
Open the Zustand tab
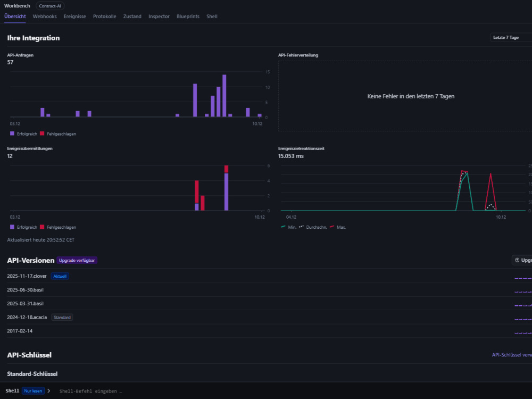(132, 16)
